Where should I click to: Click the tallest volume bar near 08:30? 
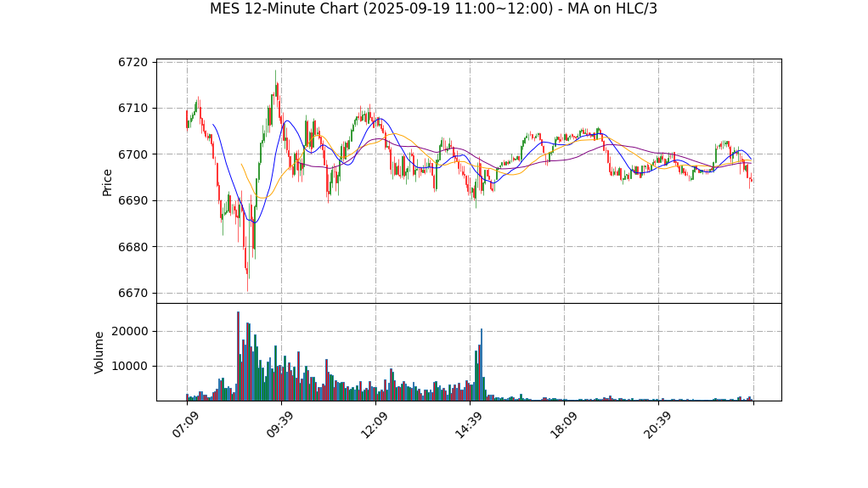[238, 356]
